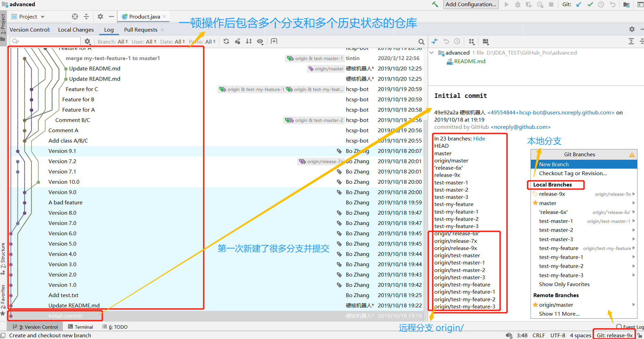Click the Git Update Project blue arrow
This screenshot has width=644, height=339.
(x=579, y=4)
